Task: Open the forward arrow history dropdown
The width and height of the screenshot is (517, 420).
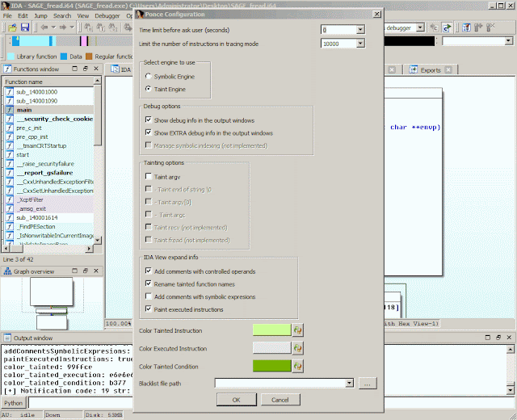Action: 72,27
